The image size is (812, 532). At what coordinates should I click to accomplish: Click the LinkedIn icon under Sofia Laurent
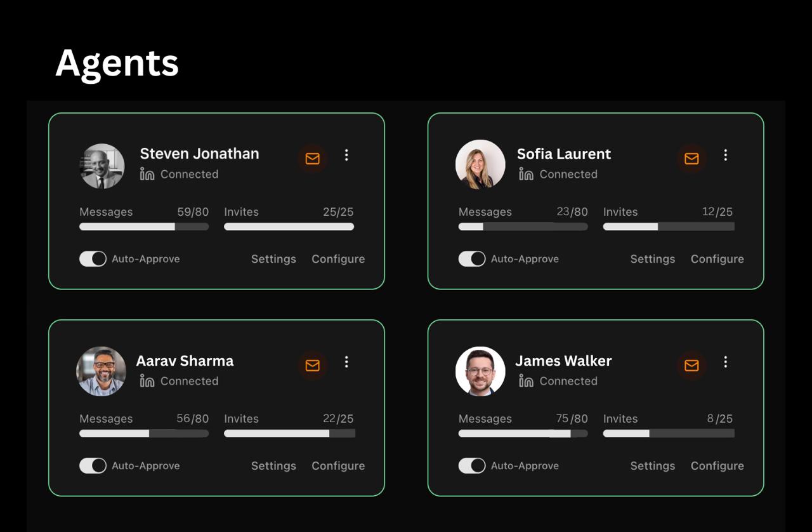[526, 174]
